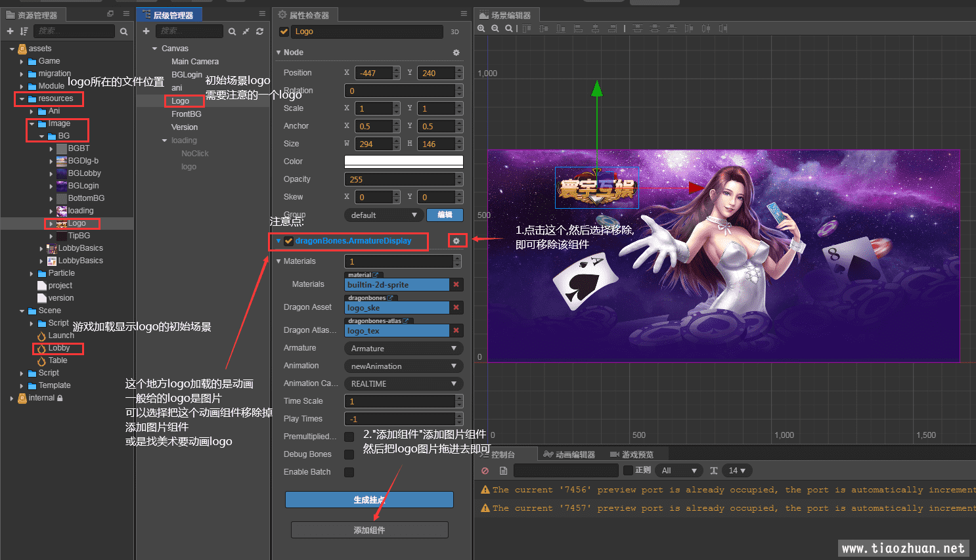Open the dragonBones.ArmatureDisplay component gear menu
The width and height of the screenshot is (976, 560).
[x=456, y=241]
